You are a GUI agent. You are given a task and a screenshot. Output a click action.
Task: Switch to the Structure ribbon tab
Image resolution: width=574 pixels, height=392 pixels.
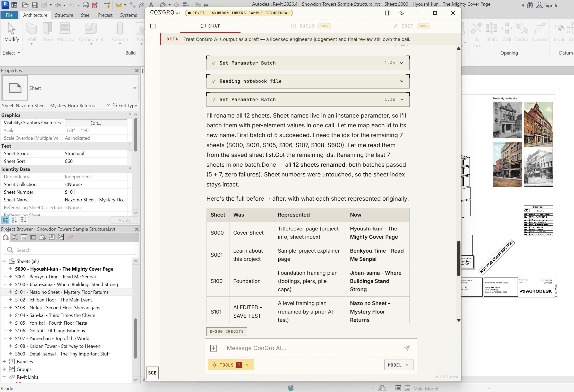64,15
